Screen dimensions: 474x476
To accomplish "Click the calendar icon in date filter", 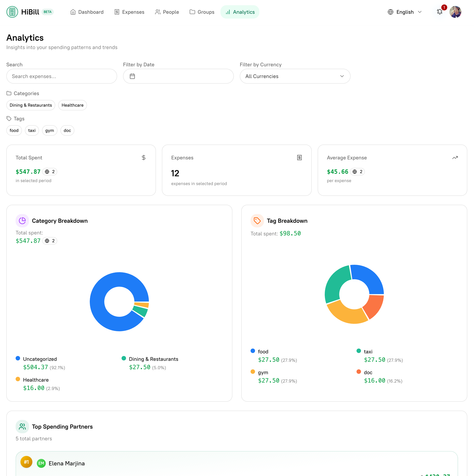I will pyautogui.click(x=133, y=76).
